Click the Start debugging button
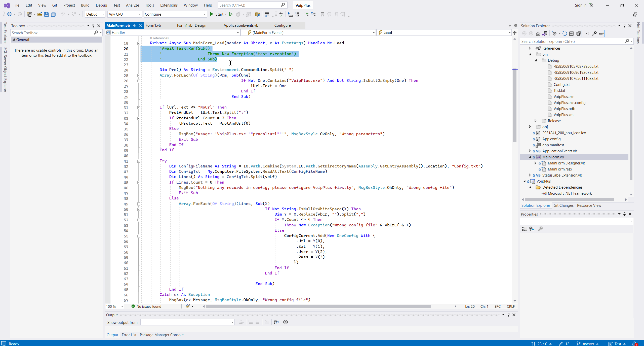 pos(217,14)
